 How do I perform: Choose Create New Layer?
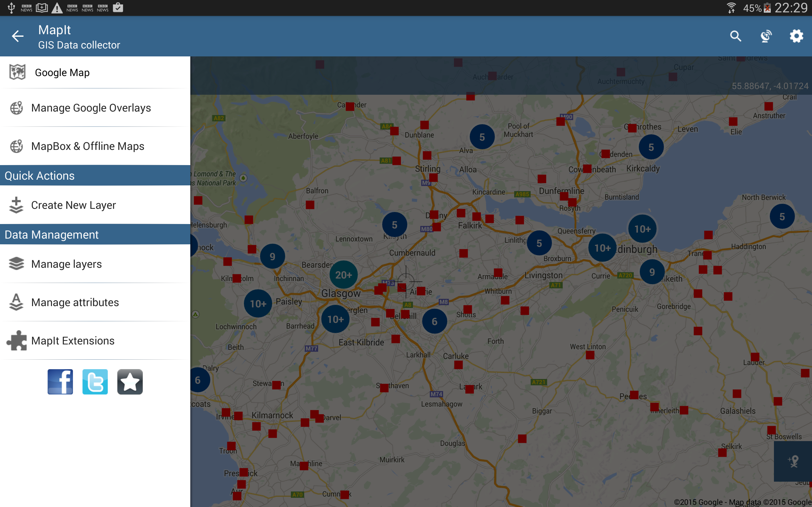95,205
